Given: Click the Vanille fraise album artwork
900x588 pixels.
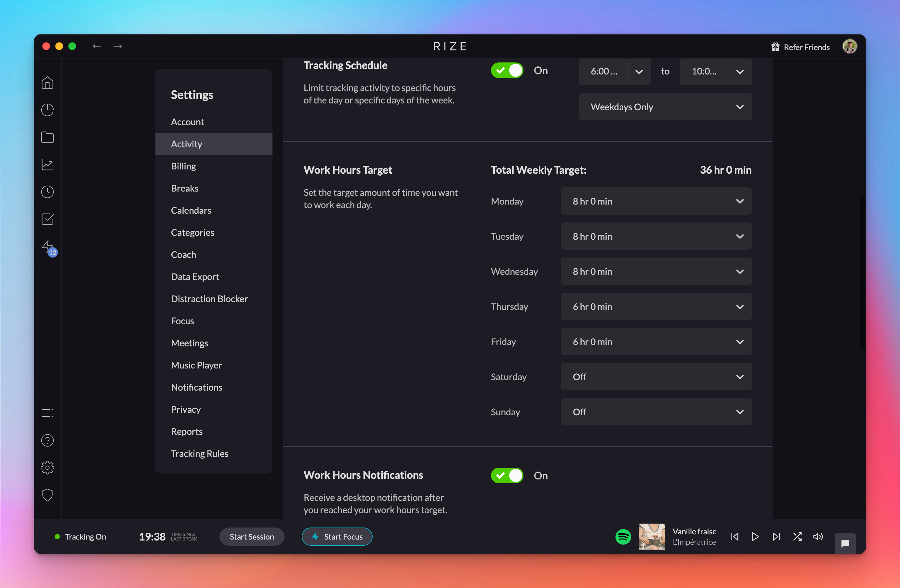Looking at the screenshot, I should [x=652, y=537].
